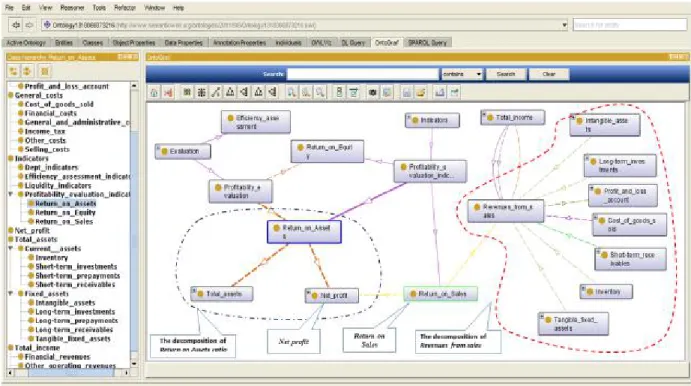
Task: Click the class tree horizontal scroll right arrow
Action: [x=126, y=373]
